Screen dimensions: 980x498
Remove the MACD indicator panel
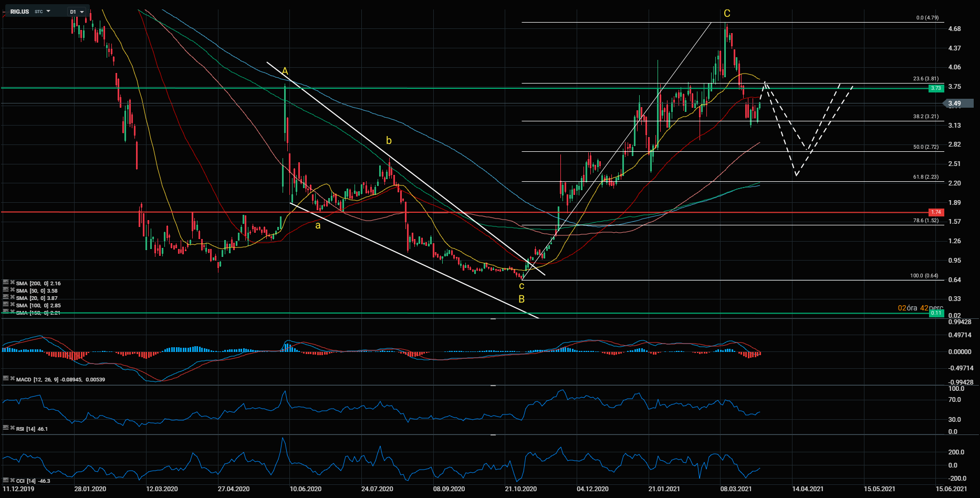click(x=12, y=378)
